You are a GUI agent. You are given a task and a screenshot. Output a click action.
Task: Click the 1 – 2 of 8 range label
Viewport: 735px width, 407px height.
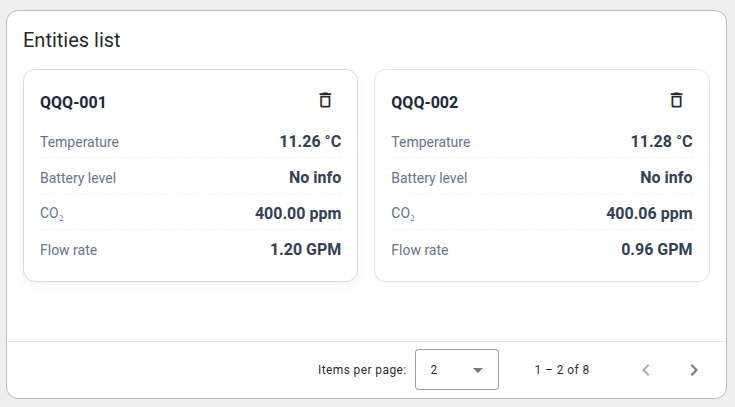562,370
